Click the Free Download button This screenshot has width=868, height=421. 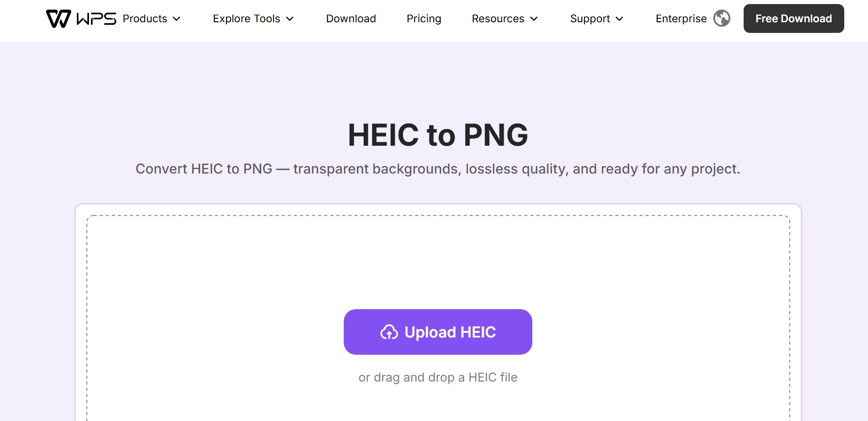[x=794, y=19]
